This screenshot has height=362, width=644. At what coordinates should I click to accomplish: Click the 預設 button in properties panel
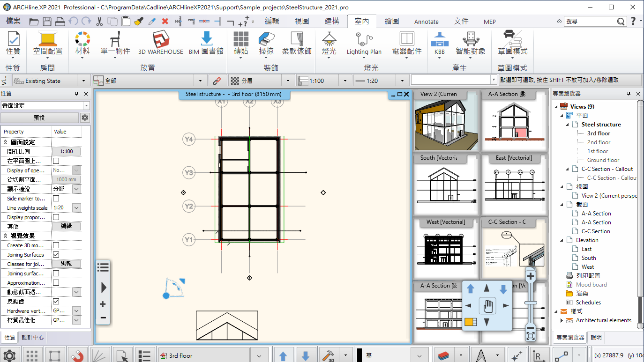click(39, 118)
